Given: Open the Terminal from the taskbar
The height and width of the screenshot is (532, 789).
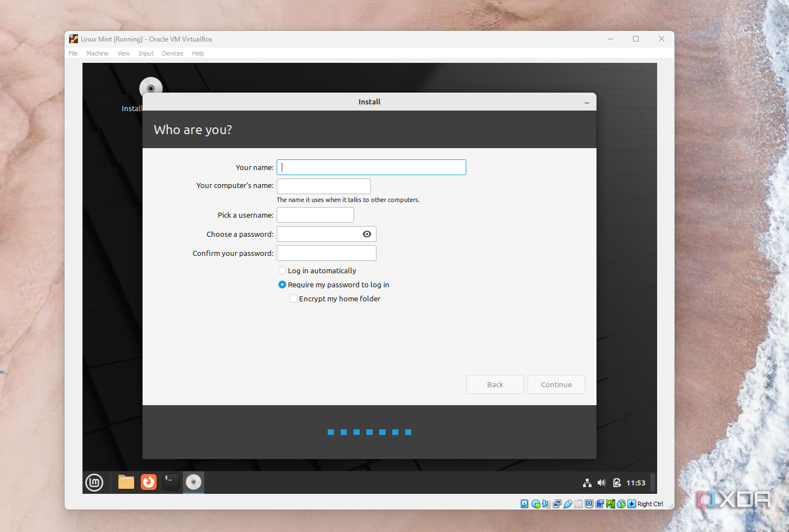Looking at the screenshot, I should [171, 482].
